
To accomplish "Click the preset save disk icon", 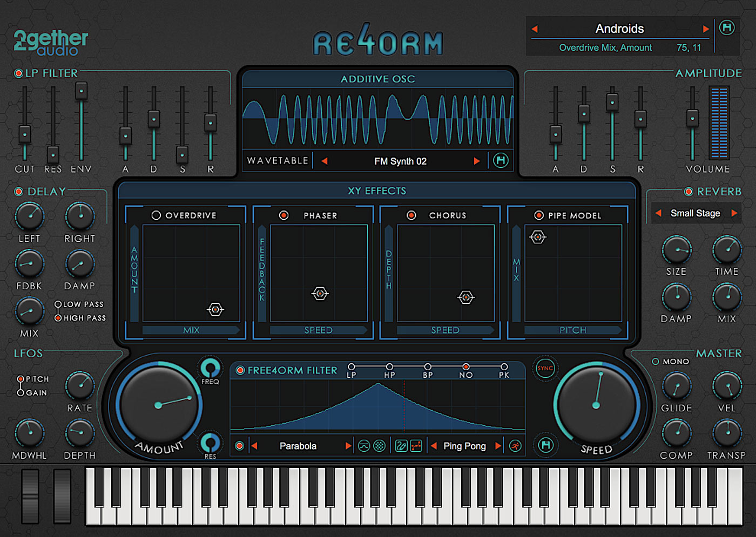I will tap(727, 28).
